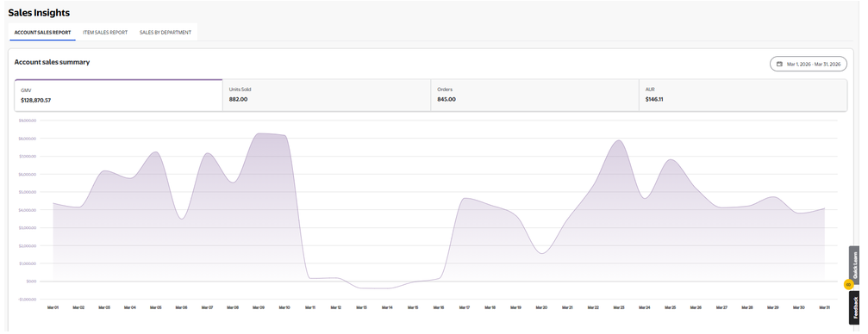The height and width of the screenshot is (334, 868).
Task: Click the Mar 02 axis label
Action: click(78, 307)
